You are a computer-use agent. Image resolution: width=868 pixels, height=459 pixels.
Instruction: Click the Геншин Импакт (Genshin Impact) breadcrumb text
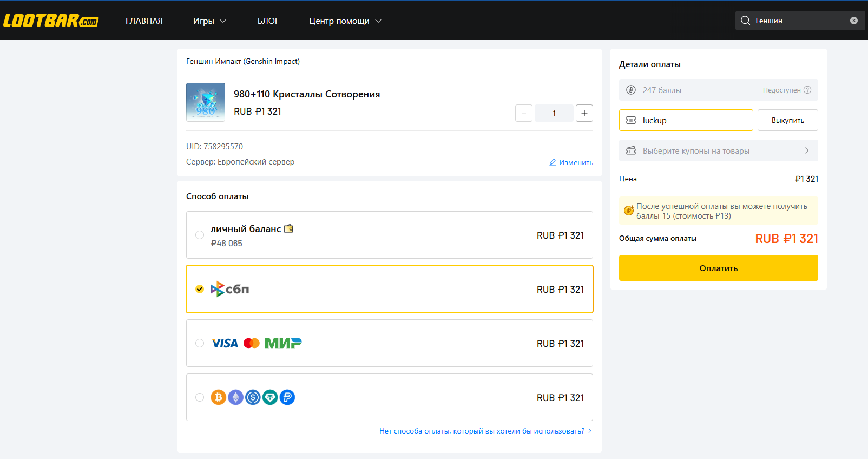click(243, 61)
